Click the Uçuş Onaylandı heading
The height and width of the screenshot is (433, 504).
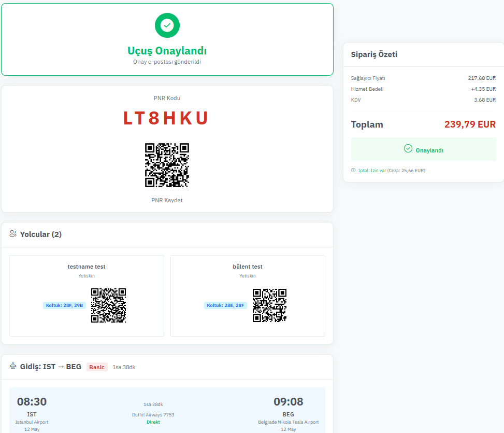167,51
